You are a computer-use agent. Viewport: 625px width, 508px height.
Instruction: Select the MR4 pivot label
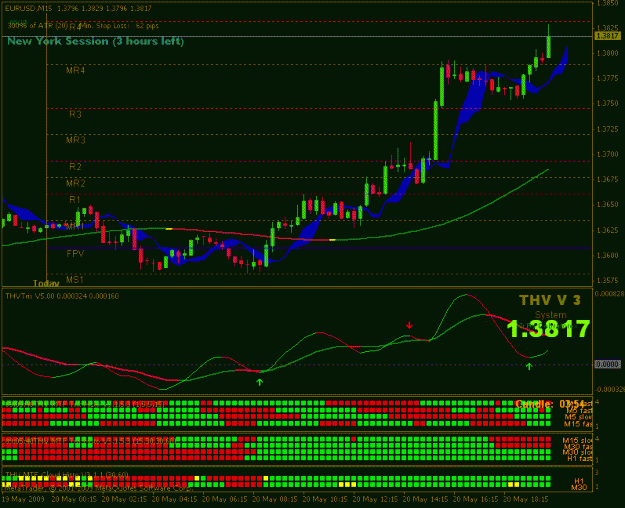(75, 71)
